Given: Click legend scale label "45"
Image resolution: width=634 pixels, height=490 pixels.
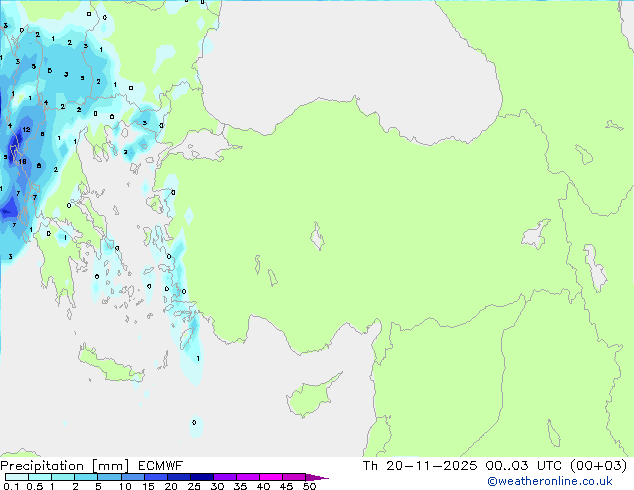Looking at the screenshot, I should click(286, 486).
